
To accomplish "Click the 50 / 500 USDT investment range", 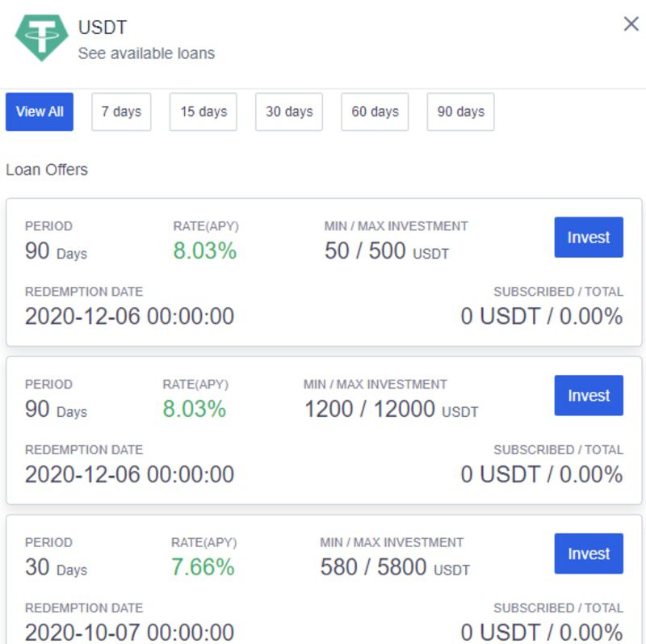I will click(x=387, y=250).
